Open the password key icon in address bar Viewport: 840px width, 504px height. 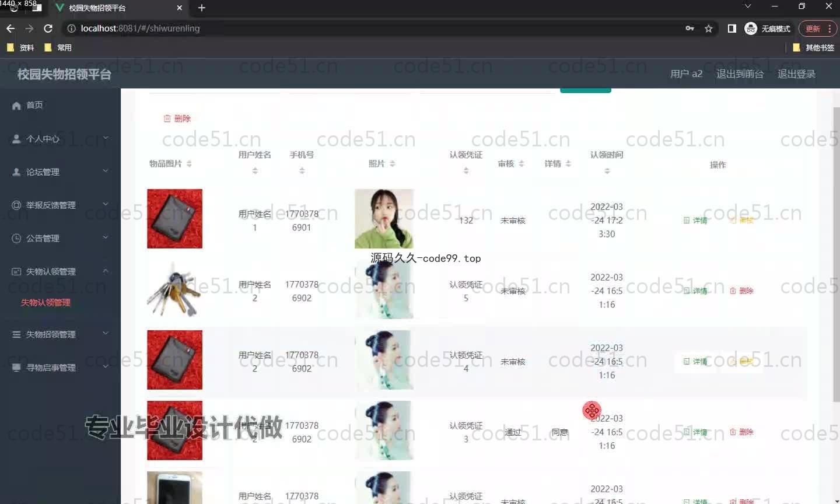pyautogui.click(x=690, y=29)
